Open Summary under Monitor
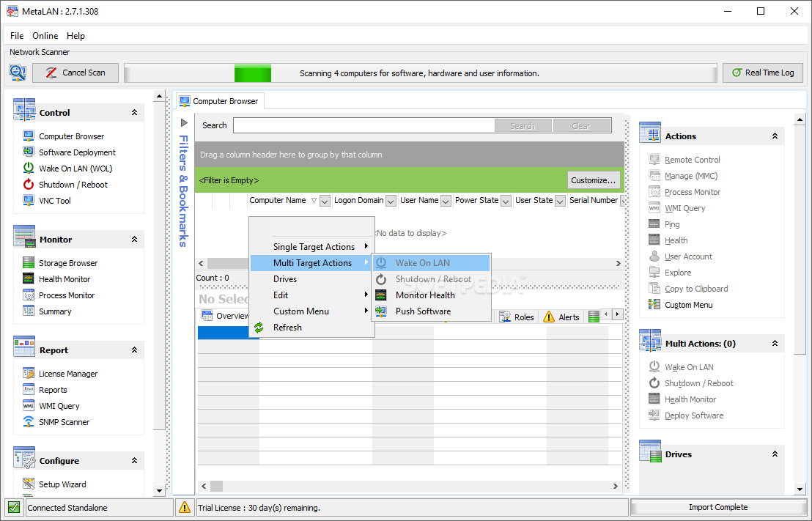This screenshot has height=521, width=812. tap(55, 311)
